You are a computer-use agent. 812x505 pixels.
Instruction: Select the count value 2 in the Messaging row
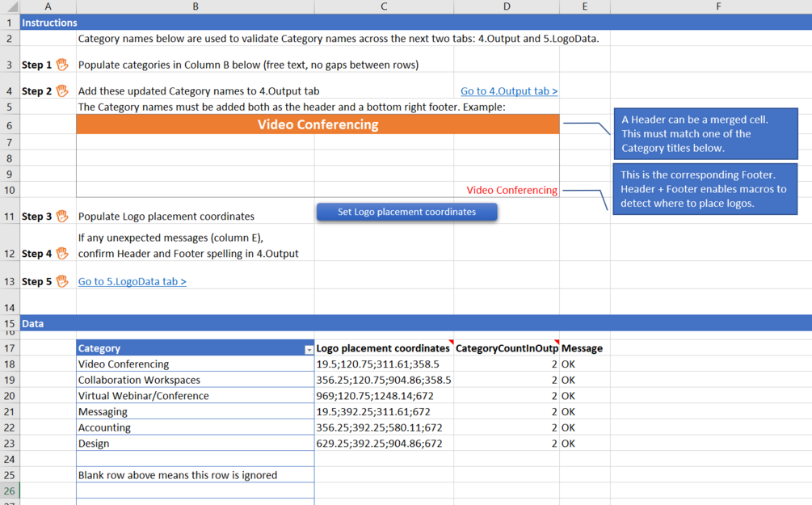coord(507,412)
